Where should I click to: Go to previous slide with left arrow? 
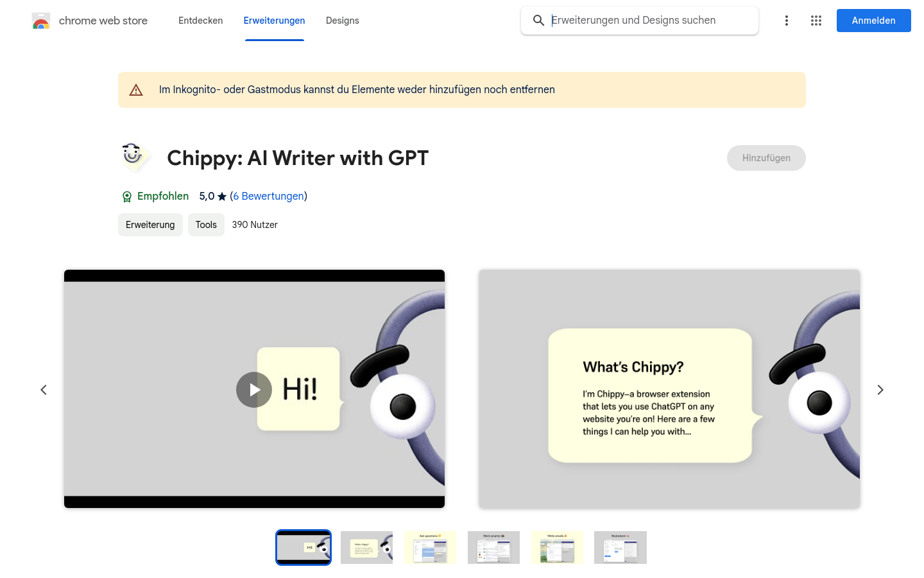[44, 390]
